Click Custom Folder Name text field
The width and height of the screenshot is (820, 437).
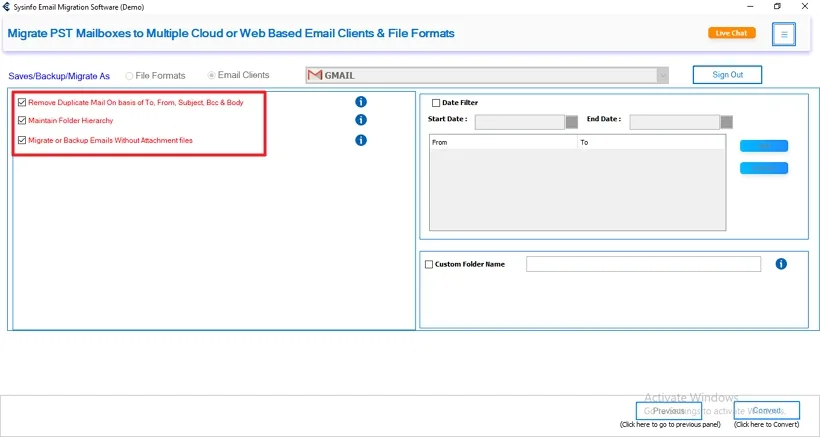point(644,264)
